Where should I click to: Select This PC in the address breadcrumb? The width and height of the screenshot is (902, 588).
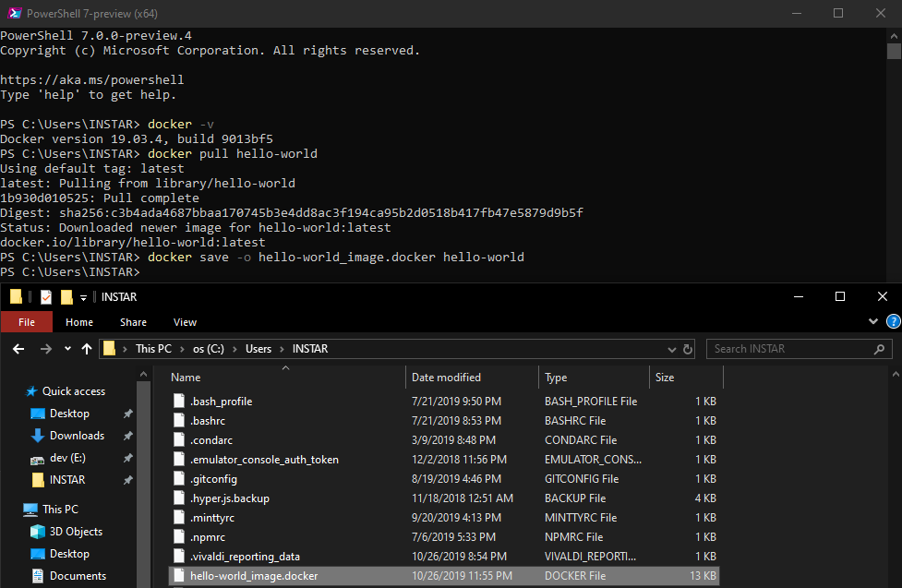coord(153,349)
